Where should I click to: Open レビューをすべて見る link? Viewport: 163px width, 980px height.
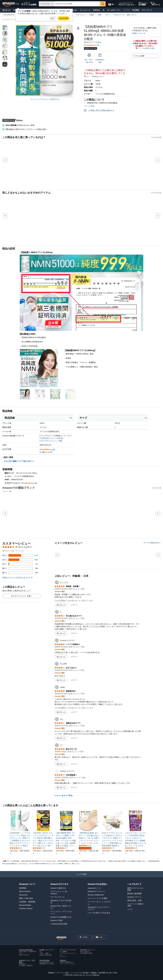[x=64, y=796]
